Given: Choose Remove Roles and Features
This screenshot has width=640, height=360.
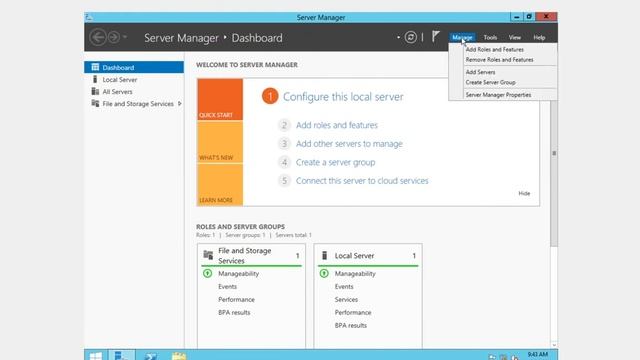Looking at the screenshot, I should [500, 60].
